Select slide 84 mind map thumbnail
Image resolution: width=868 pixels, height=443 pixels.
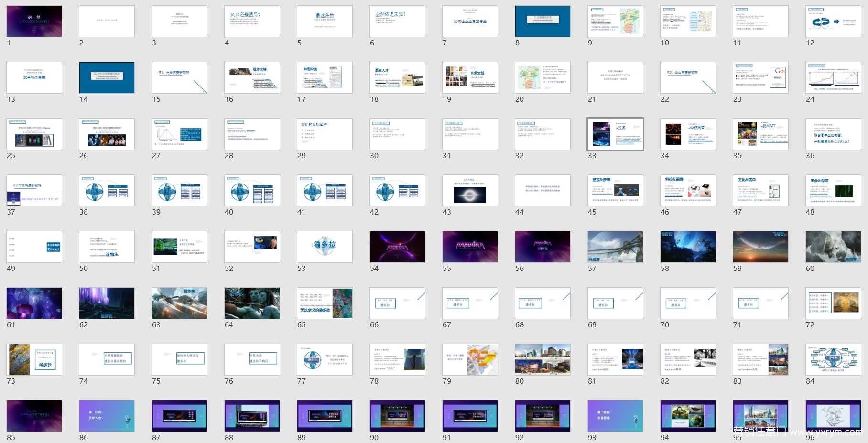pyautogui.click(x=833, y=359)
